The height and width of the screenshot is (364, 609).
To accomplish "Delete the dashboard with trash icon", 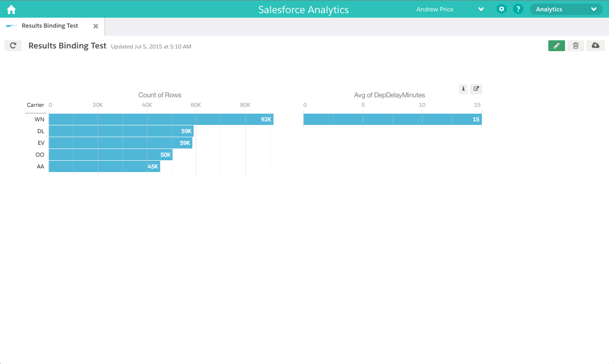I will 575,46.
